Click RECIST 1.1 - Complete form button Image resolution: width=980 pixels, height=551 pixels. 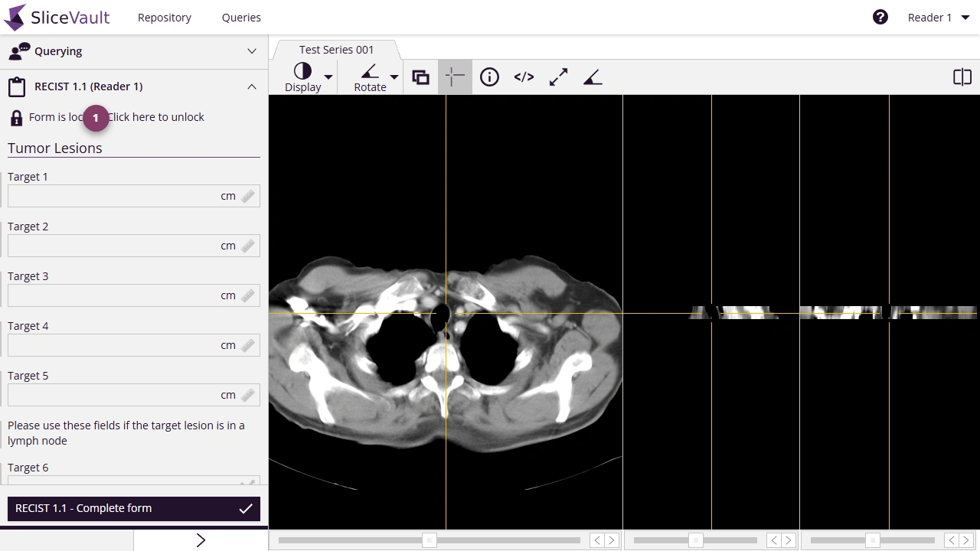tap(134, 508)
